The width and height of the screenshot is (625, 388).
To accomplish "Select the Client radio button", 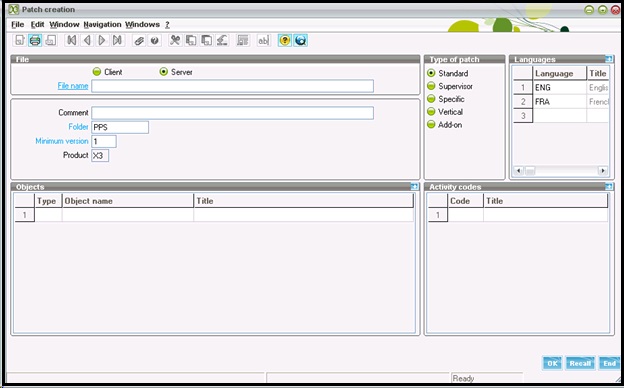I will click(96, 72).
